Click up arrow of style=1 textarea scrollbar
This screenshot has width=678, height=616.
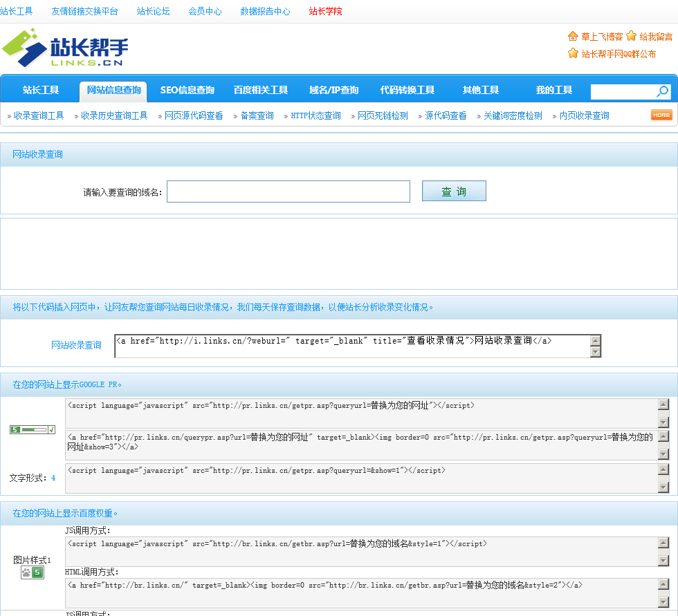click(663, 543)
